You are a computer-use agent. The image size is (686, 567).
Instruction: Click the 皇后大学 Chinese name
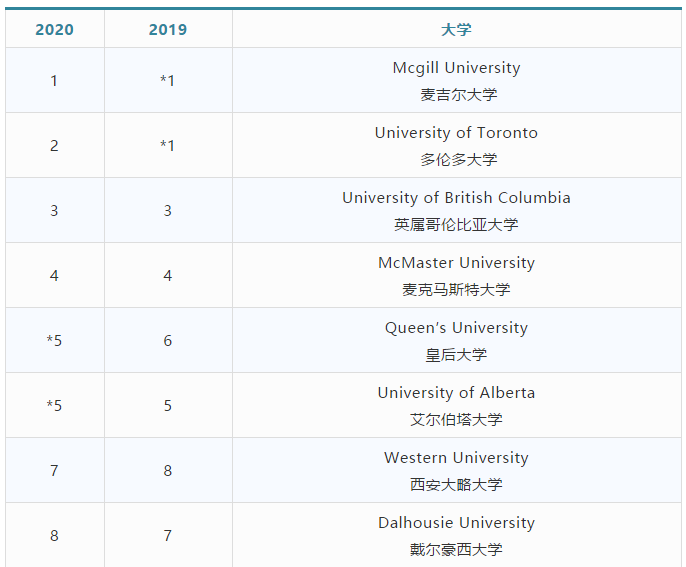[x=456, y=355]
